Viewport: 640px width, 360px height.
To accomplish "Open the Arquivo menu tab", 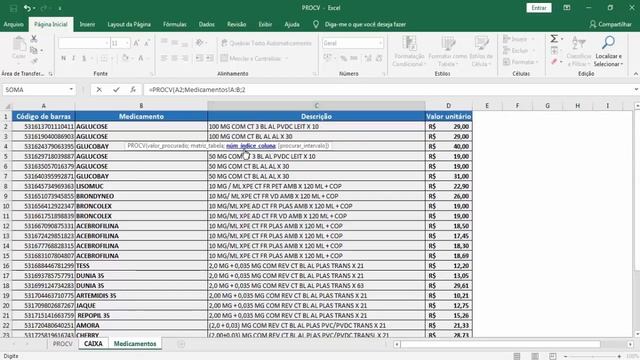I will (x=13, y=24).
